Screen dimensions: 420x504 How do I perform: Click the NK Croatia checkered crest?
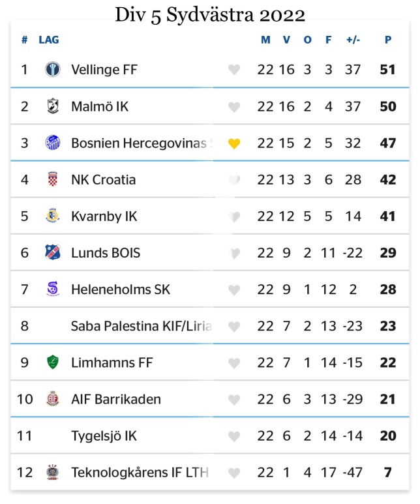[x=53, y=179]
